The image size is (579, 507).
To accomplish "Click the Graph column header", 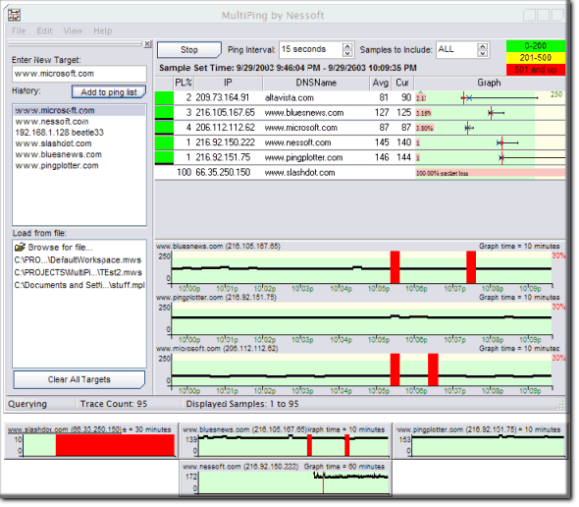I will (489, 83).
